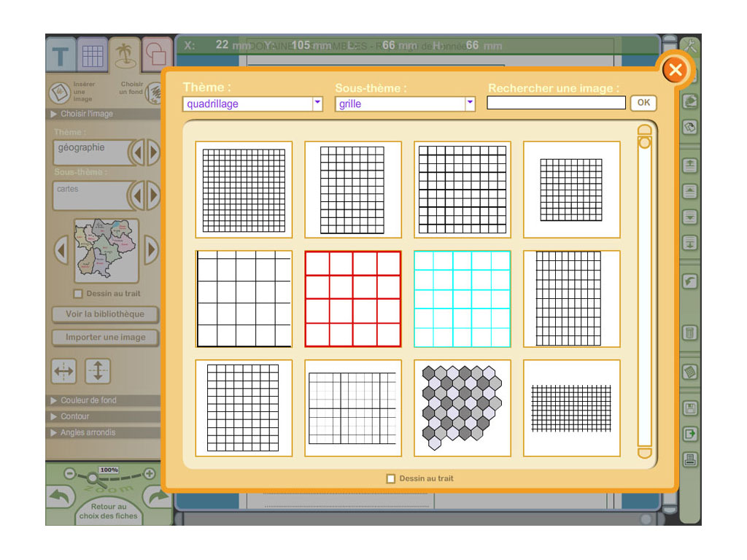Image resolution: width=747 pixels, height=560 pixels.
Task: Close the image library dialog
Action: tap(676, 70)
